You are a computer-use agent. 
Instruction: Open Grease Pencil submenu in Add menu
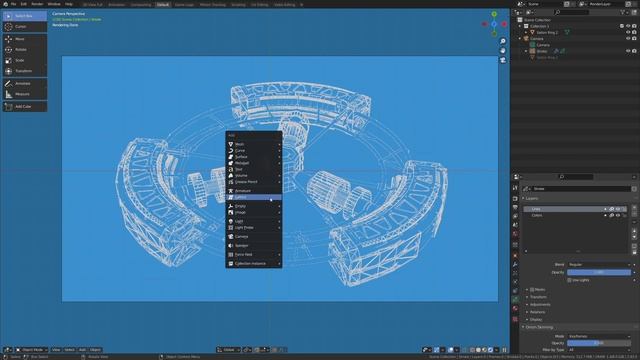click(x=254, y=182)
